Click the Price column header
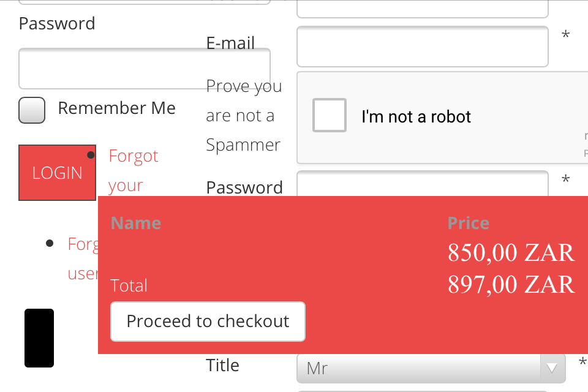The height and width of the screenshot is (392, 588). (469, 223)
